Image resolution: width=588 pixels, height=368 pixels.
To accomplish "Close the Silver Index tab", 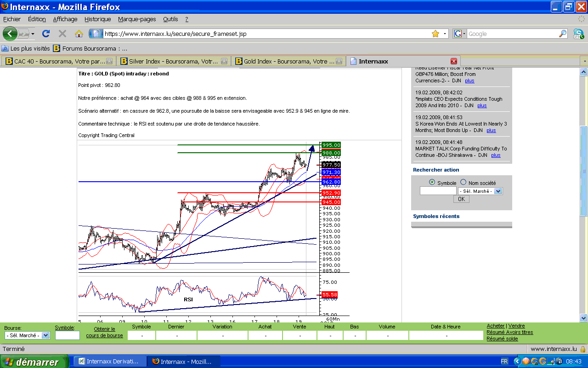I will pyautogui.click(x=224, y=61).
